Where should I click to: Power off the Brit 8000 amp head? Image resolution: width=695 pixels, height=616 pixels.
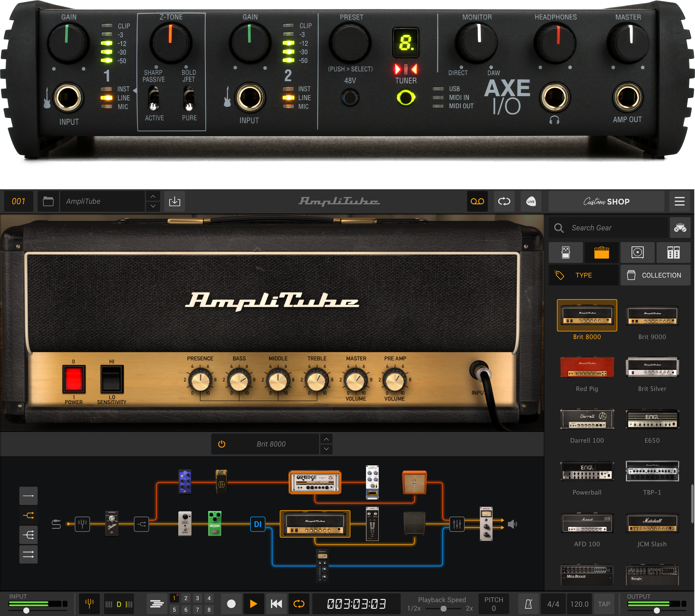(73, 379)
